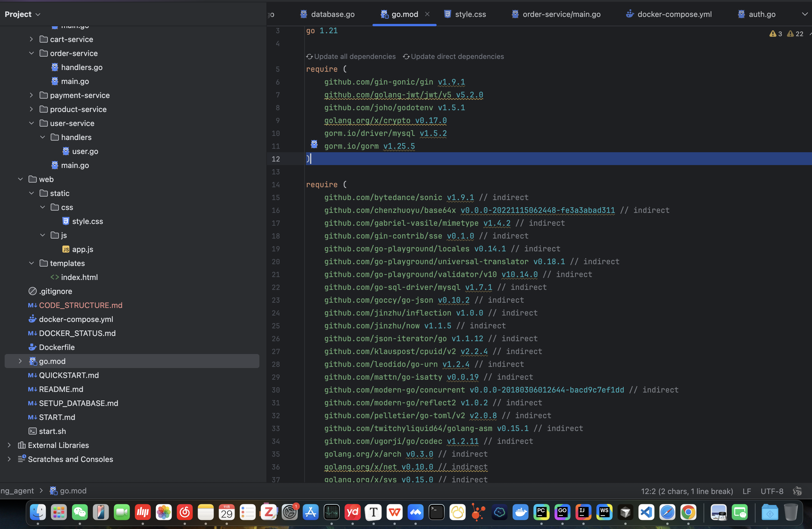
Task: Click the warnings indicator showing 3
Action: (x=776, y=34)
